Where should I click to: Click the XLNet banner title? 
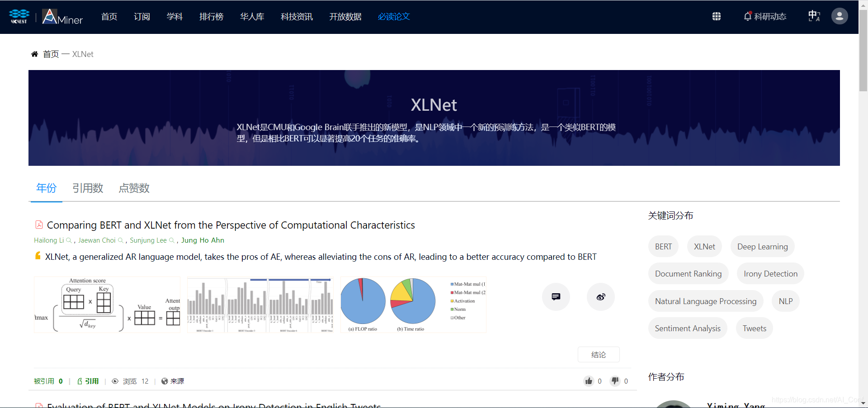(x=434, y=105)
